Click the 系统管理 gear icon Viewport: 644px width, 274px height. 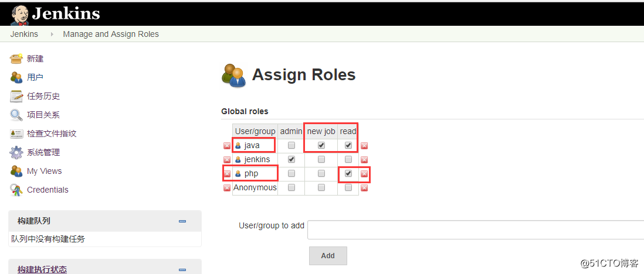pos(16,152)
